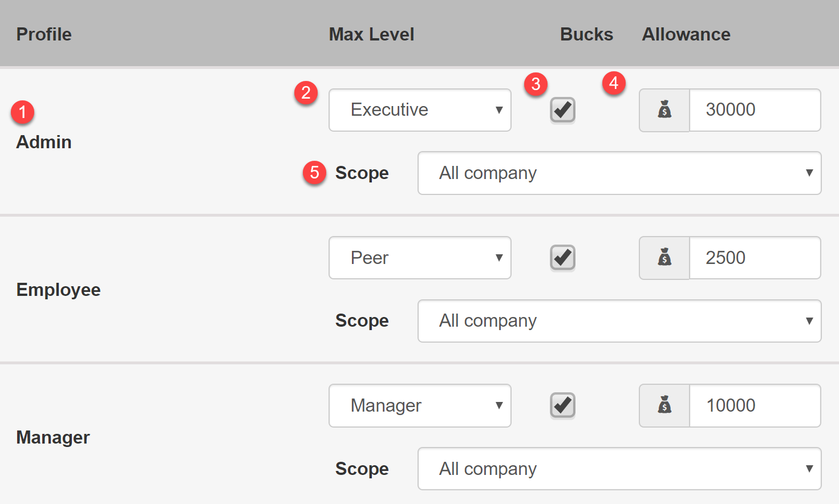Toggle the Bucks checkbox for Employee

[x=562, y=258]
